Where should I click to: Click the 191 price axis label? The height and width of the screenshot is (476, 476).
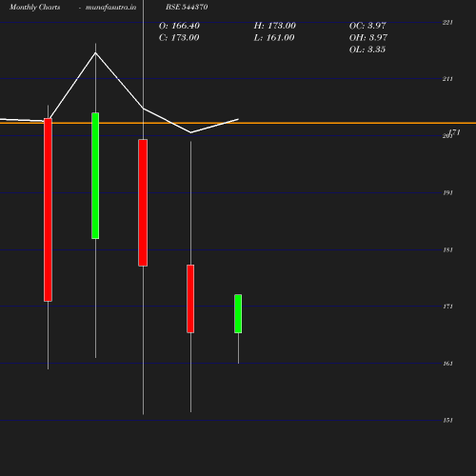tap(447, 193)
